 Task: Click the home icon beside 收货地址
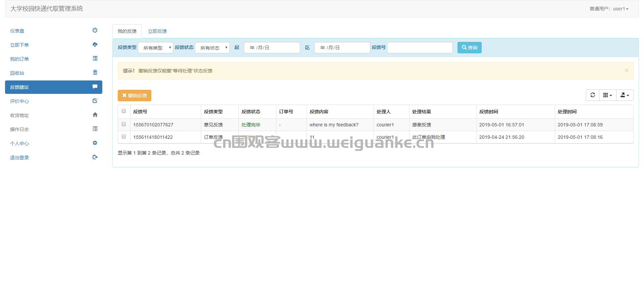coord(95,115)
